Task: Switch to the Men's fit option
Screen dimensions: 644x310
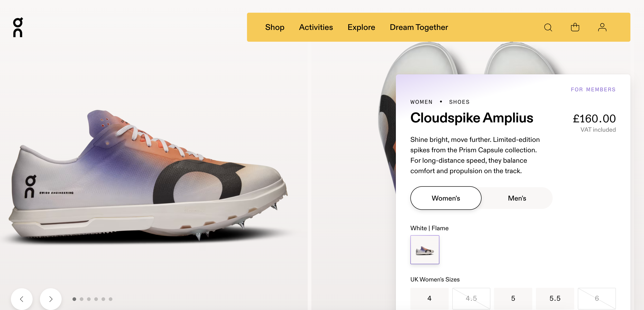Action: click(517, 198)
